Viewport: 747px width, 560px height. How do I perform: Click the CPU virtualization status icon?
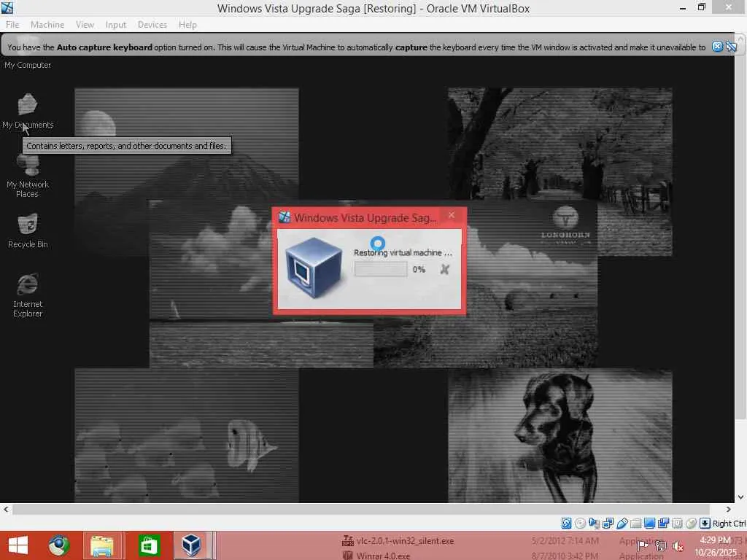tap(677, 524)
